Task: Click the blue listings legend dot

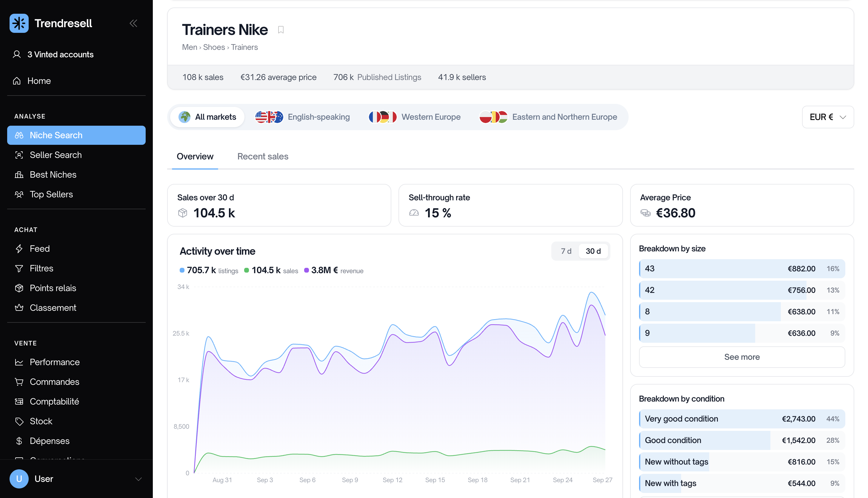Action: click(x=182, y=270)
